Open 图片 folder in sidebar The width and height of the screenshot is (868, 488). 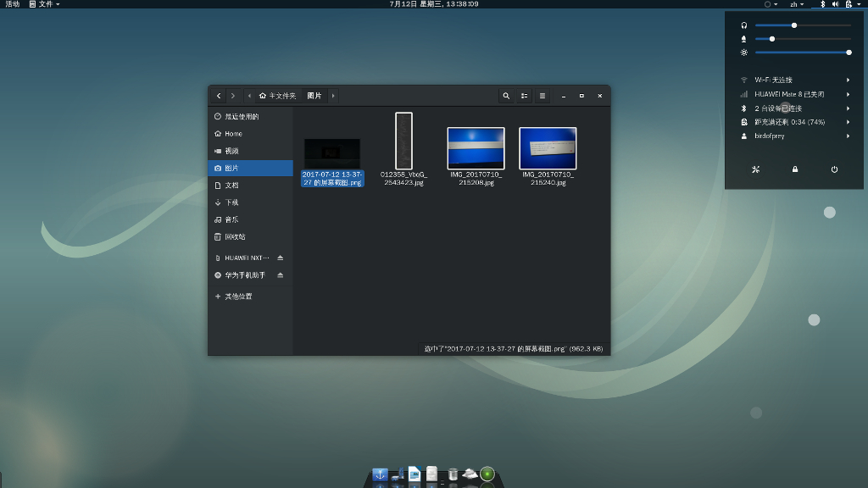coord(250,169)
